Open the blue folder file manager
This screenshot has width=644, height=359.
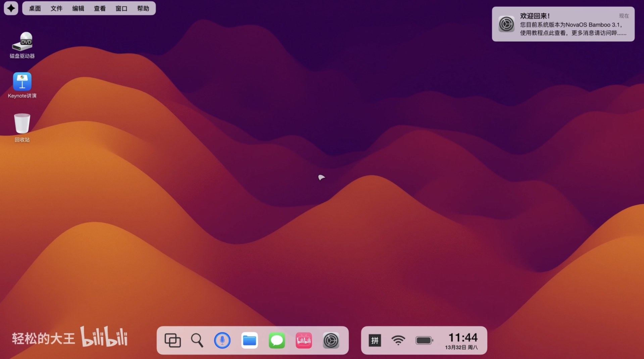click(249, 340)
